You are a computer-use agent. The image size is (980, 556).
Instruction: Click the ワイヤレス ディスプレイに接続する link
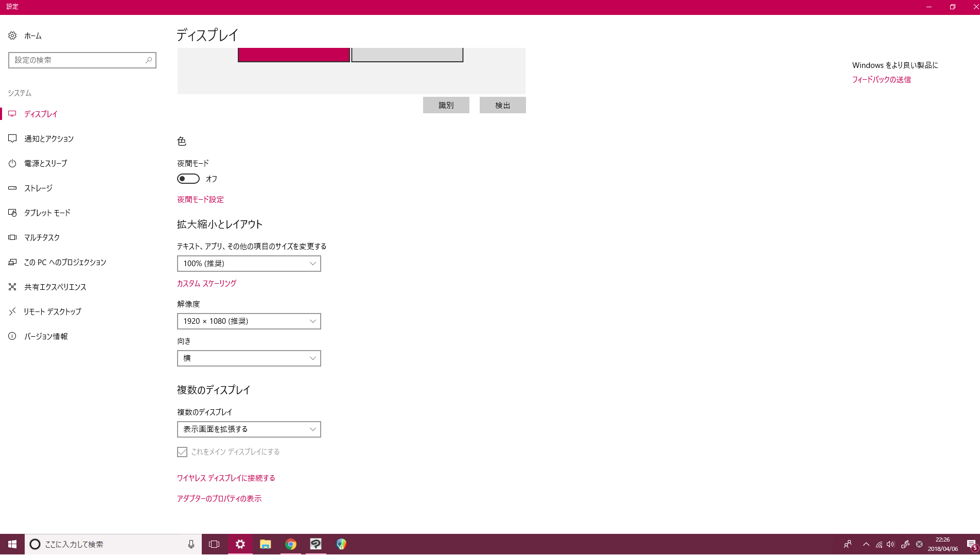coord(226,478)
